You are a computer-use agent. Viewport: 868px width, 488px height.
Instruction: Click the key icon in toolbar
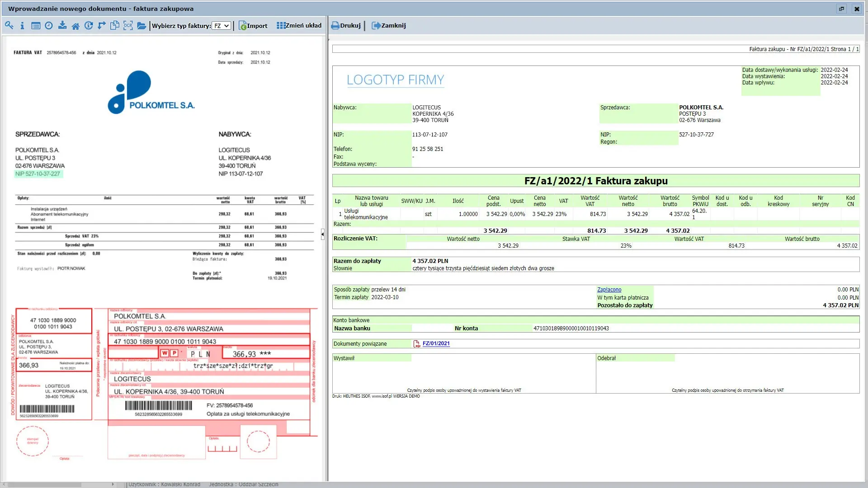tap(9, 26)
